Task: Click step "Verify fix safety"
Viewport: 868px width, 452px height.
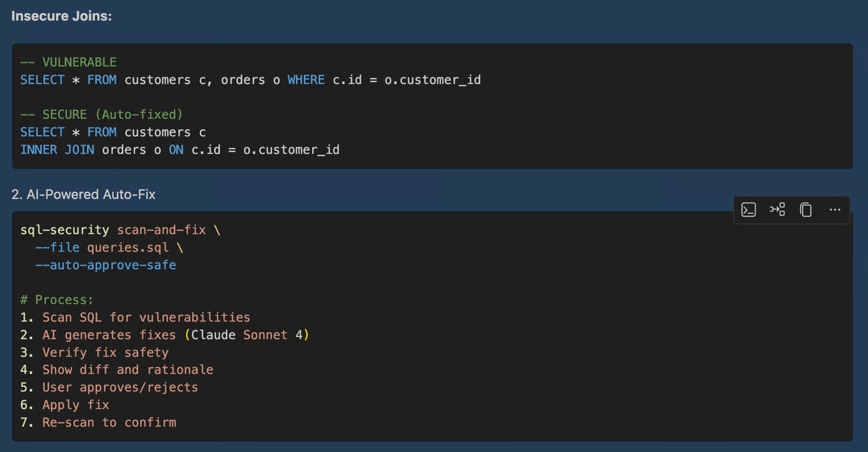Action: pyautogui.click(x=106, y=353)
